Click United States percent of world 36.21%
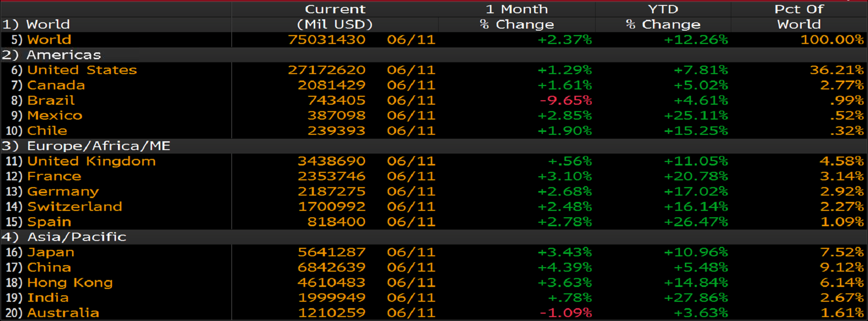Image resolution: width=868 pixels, height=321 pixels. [x=837, y=70]
